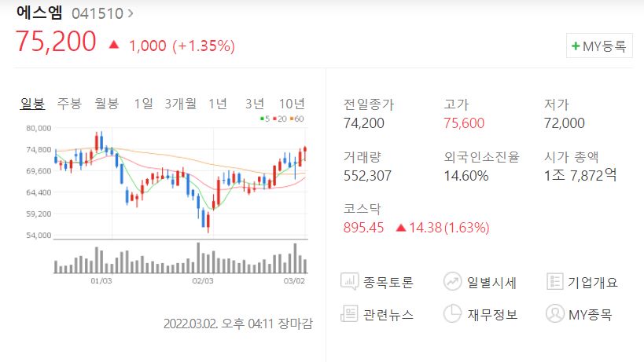
Task: Click the red triangle next to 14.38 KOSDAQ change
Action: [x=401, y=228]
